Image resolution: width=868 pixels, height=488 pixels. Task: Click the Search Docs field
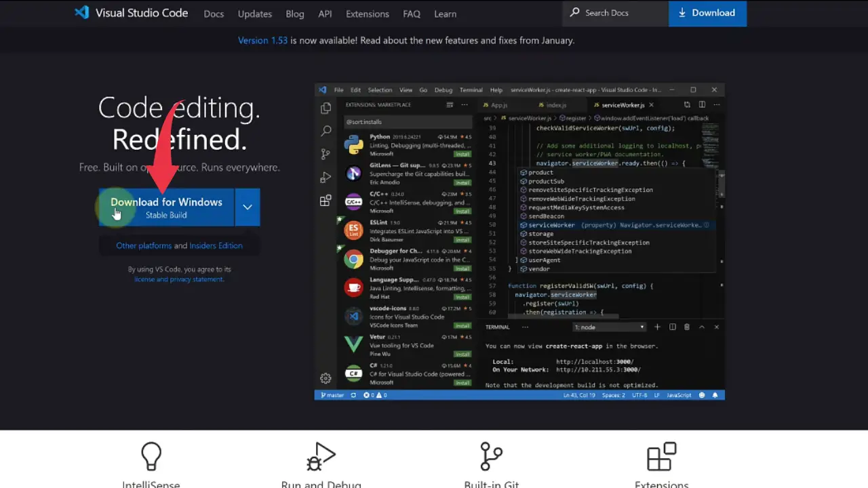[x=615, y=13]
